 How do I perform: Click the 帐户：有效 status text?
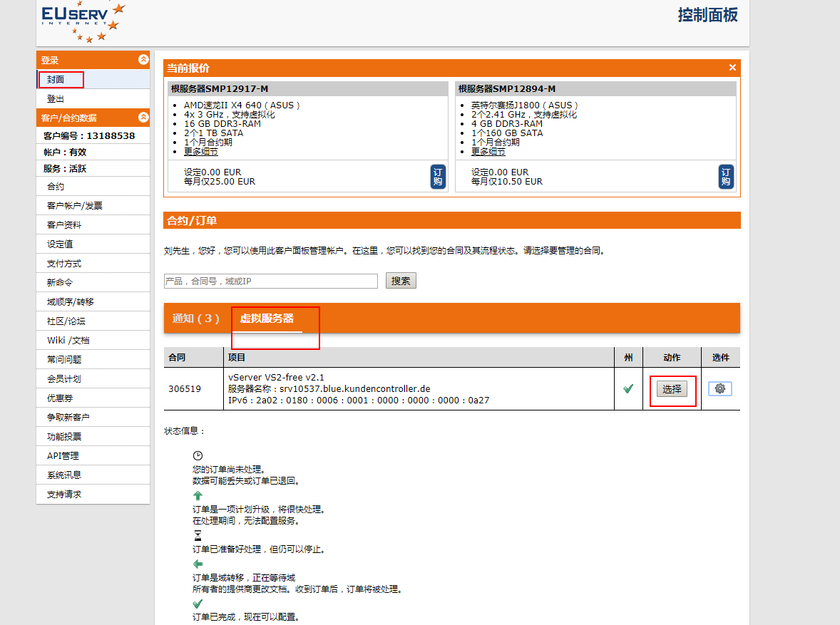click(65, 152)
